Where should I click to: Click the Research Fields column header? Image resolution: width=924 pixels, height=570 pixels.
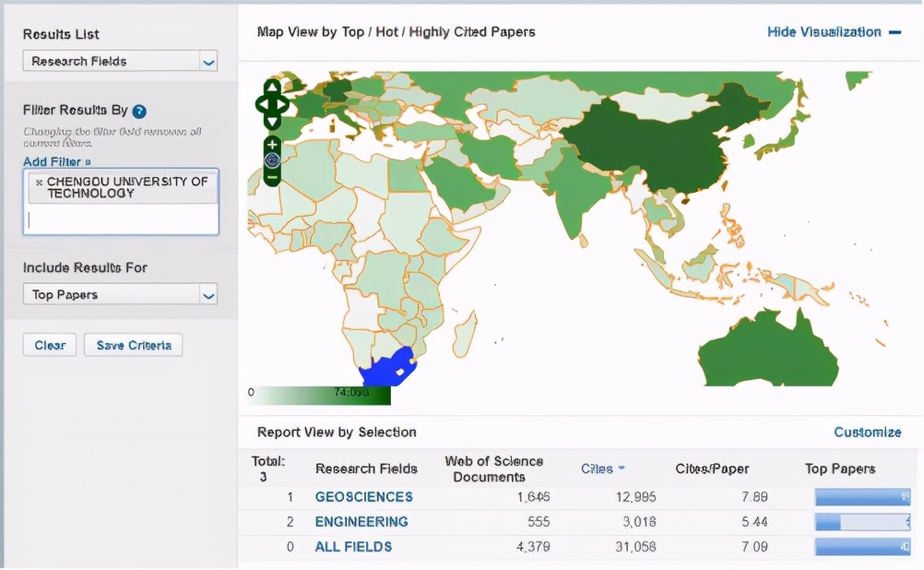[x=366, y=469]
